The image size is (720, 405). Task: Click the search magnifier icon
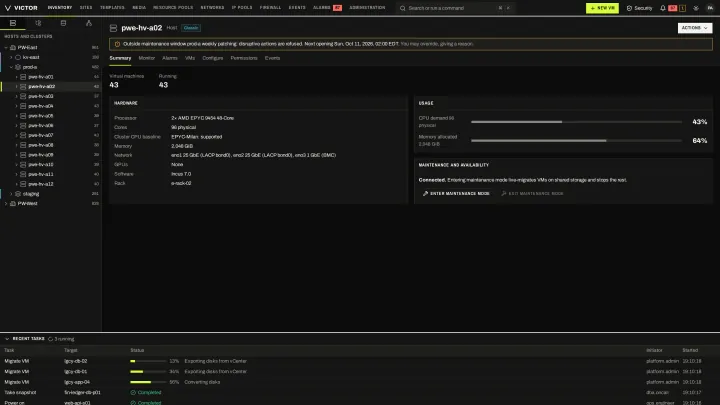click(403, 8)
